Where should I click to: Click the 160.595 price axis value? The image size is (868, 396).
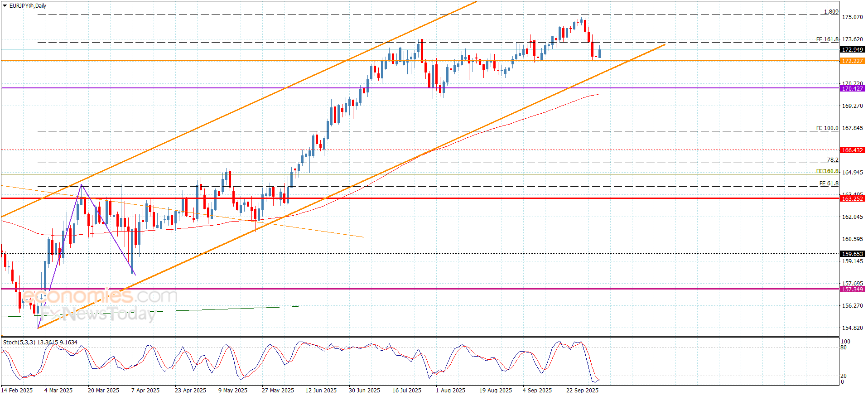(x=852, y=239)
